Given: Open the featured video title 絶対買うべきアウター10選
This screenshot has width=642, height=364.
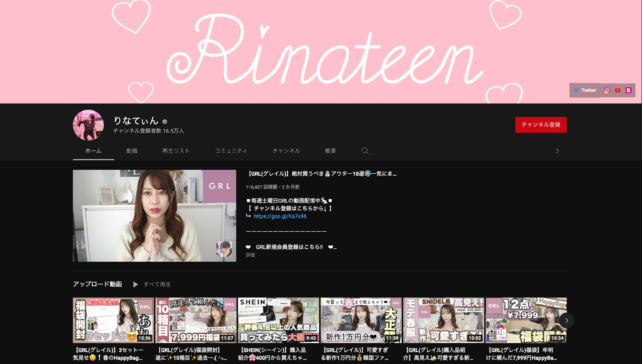Looking at the screenshot, I should [321, 174].
